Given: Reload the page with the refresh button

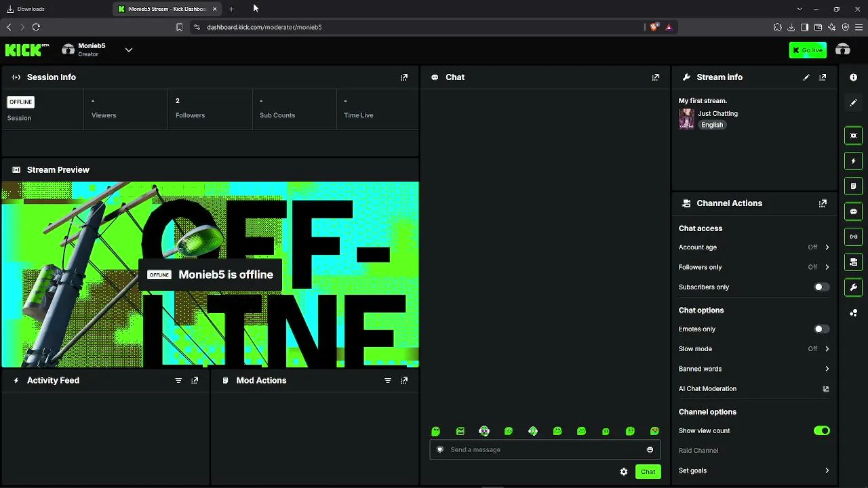Looking at the screenshot, I should point(36,27).
